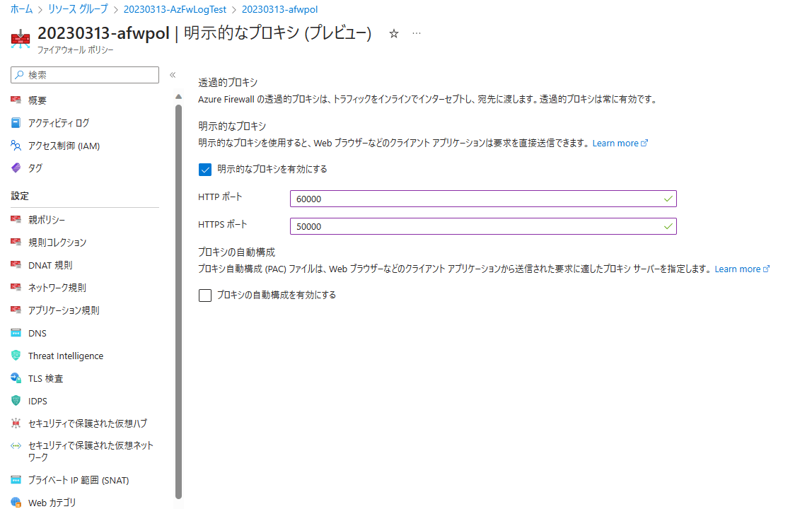812x509 pixels.
Task: Click the Threat Intelligence shield icon
Action: tap(16, 355)
